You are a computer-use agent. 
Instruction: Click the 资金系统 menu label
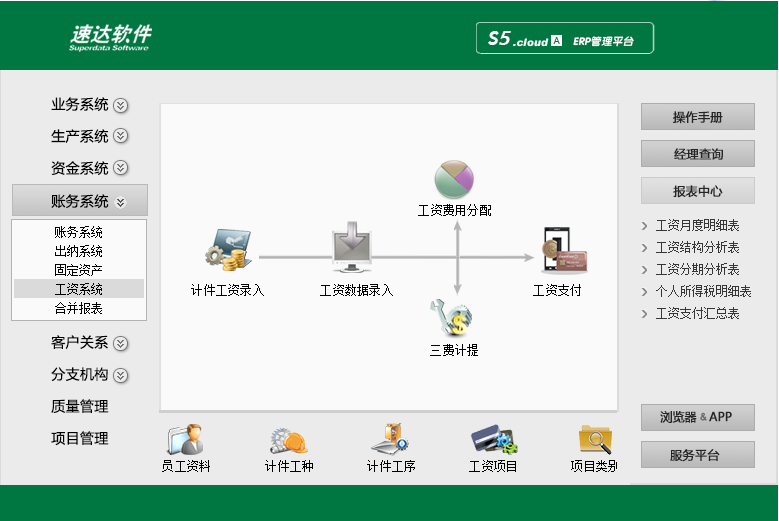(79, 168)
